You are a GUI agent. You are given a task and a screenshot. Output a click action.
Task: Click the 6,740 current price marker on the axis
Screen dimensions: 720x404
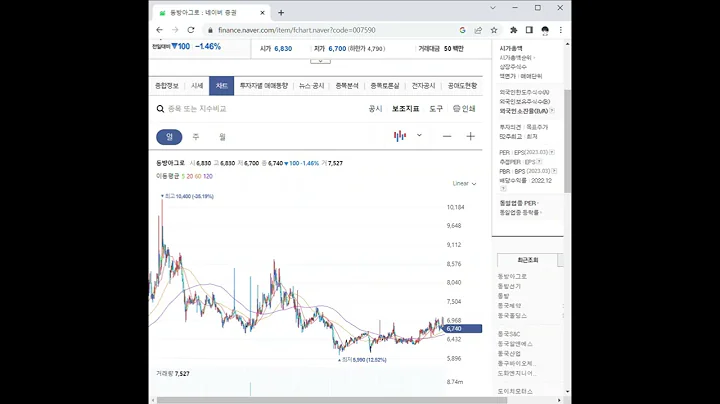coord(463,329)
